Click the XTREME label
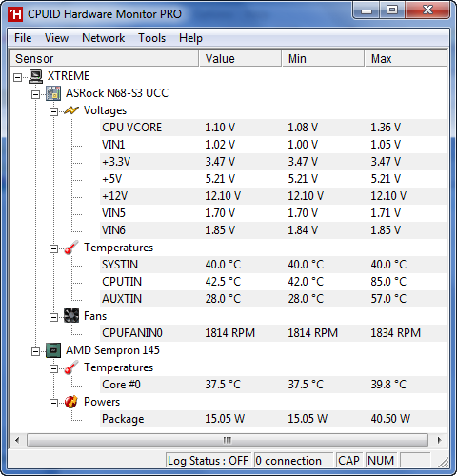Screen dimensions: 457x476 [x=69, y=76]
